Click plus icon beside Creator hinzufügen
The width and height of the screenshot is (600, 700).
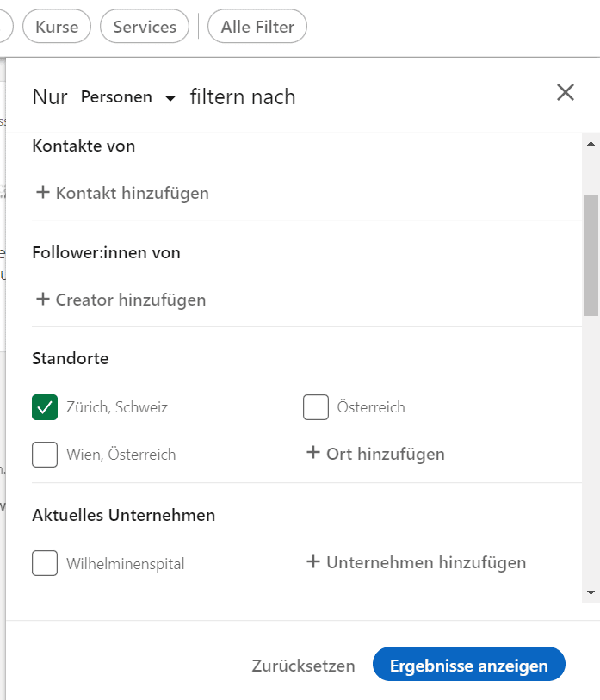point(42,300)
